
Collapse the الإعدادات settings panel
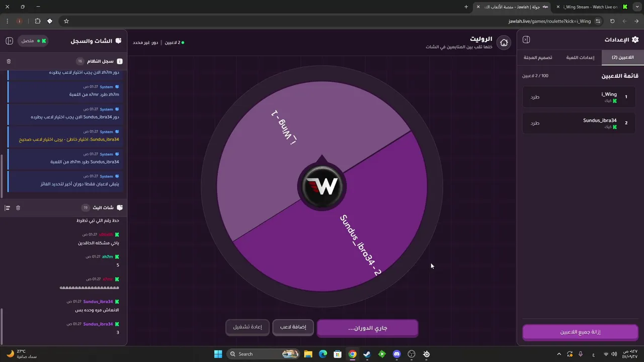tap(526, 40)
